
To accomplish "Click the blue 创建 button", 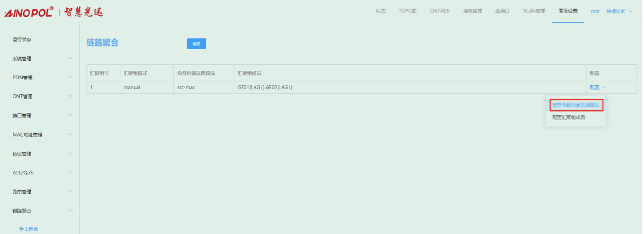I will [196, 44].
